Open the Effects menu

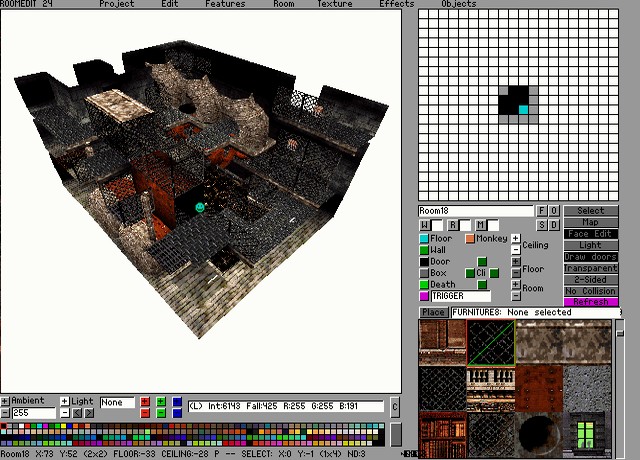pyautogui.click(x=396, y=4)
